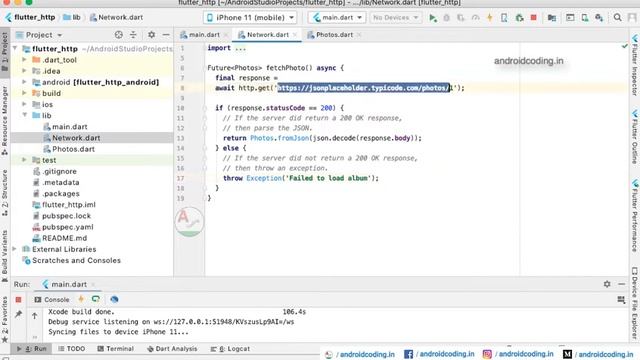The height and width of the screenshot is (360, 640).
Task: Select README.md in project tree
Action: click(x=64, y=238)
